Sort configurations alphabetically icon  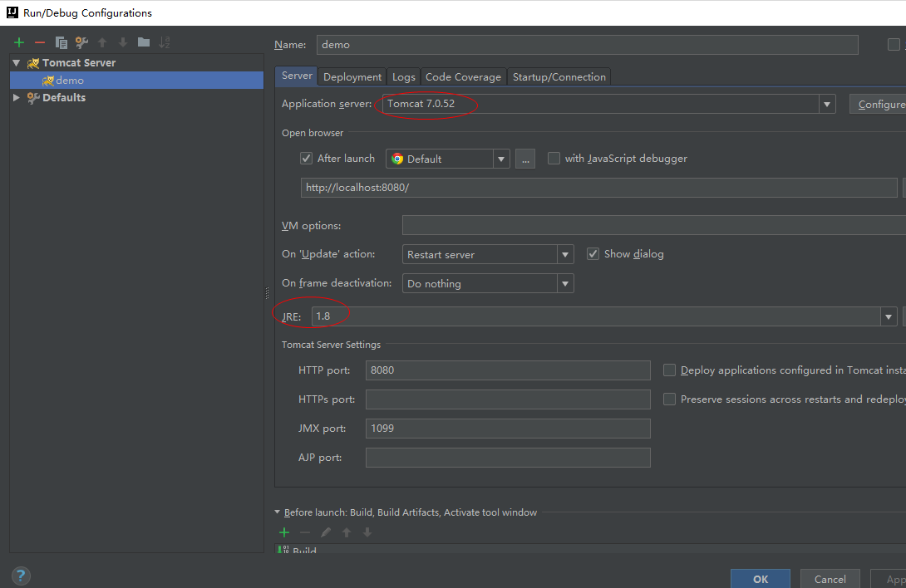[165, 42]
